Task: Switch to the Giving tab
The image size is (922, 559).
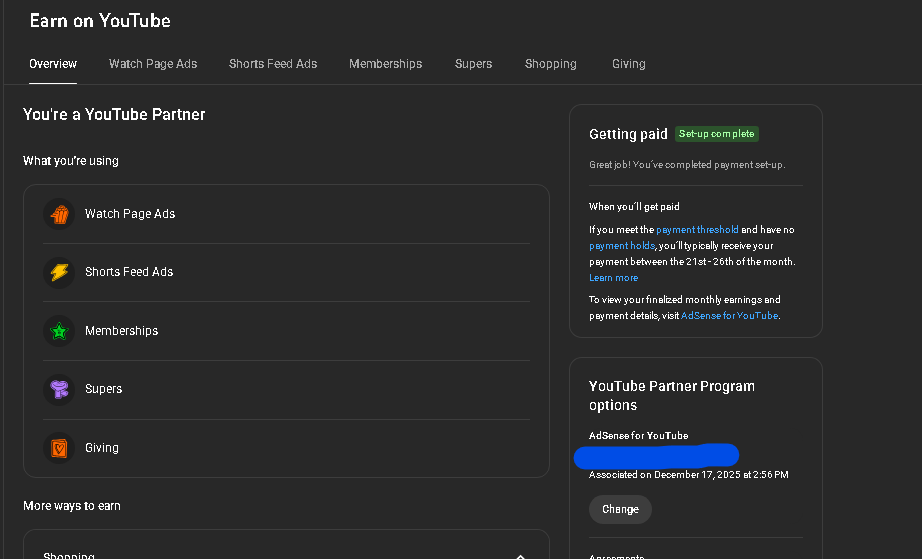Action: click(x=629, y=63)
